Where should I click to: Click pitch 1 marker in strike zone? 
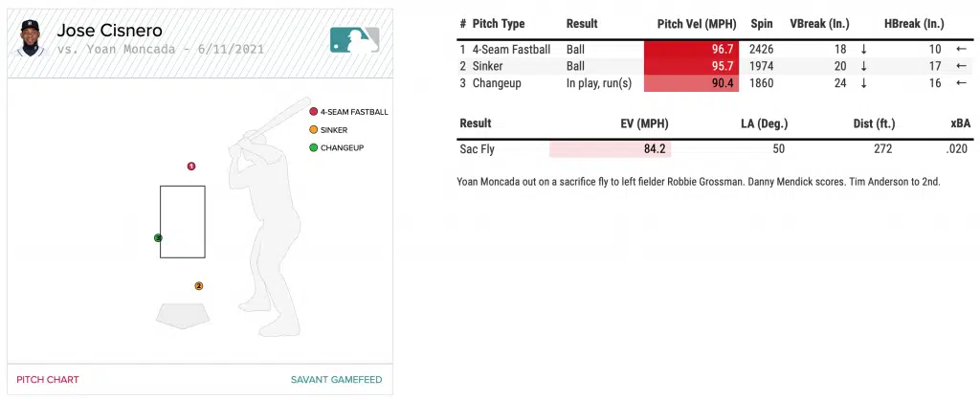(191, 167)
